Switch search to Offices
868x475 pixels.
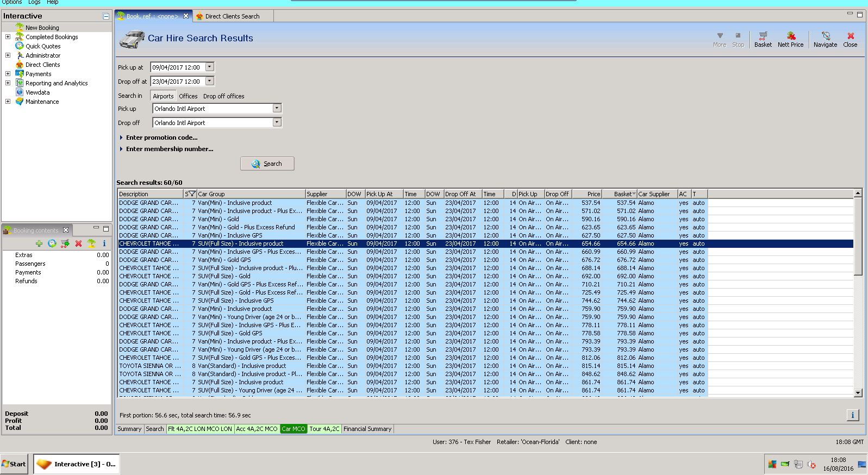tap(188, 96)
